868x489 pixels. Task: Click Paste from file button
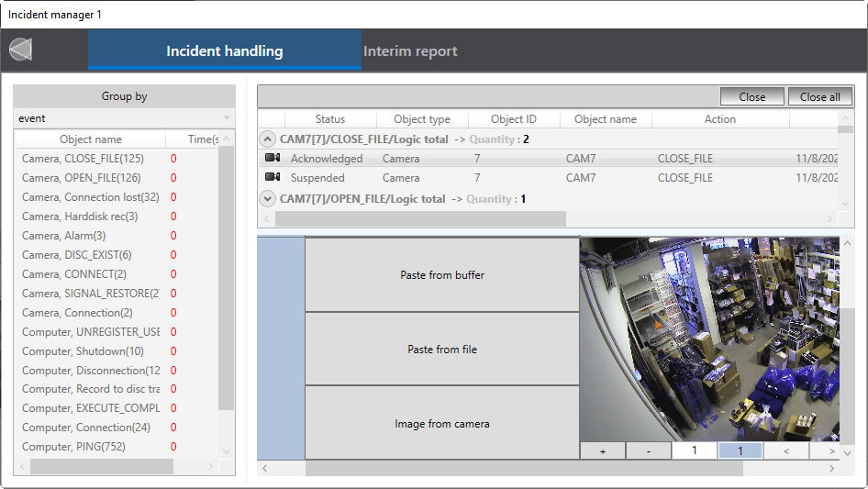(x=442, y=350)
